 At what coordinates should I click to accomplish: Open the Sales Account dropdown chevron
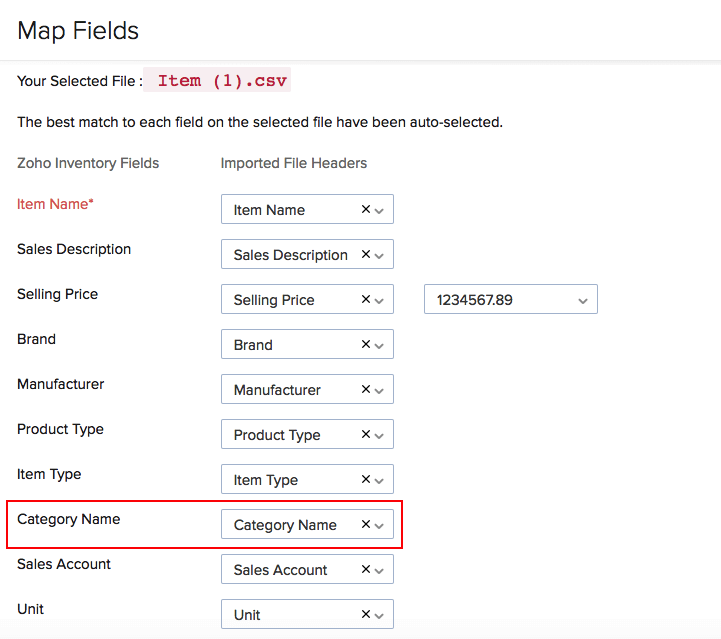click(x=380, y=571)
